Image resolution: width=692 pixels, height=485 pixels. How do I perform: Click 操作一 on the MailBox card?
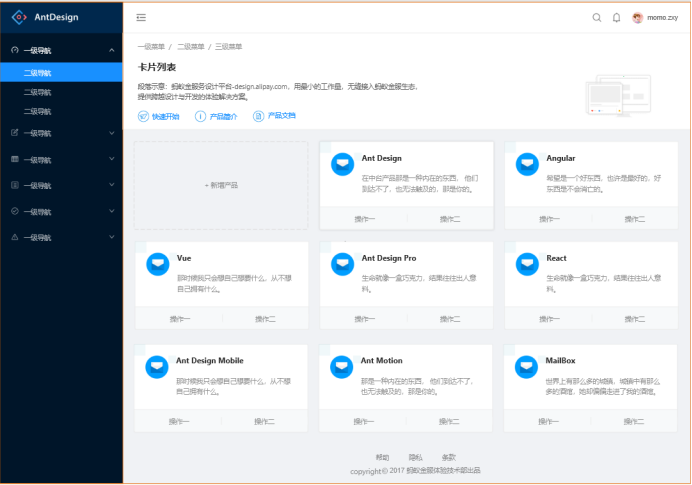pyautogui.click(x=549, y=421)
